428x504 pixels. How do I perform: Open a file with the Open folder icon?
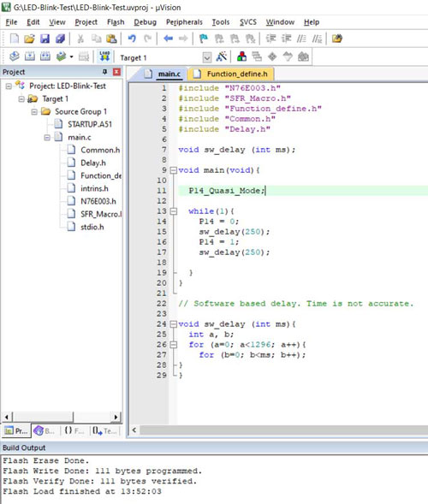click(x=29, y=39)
